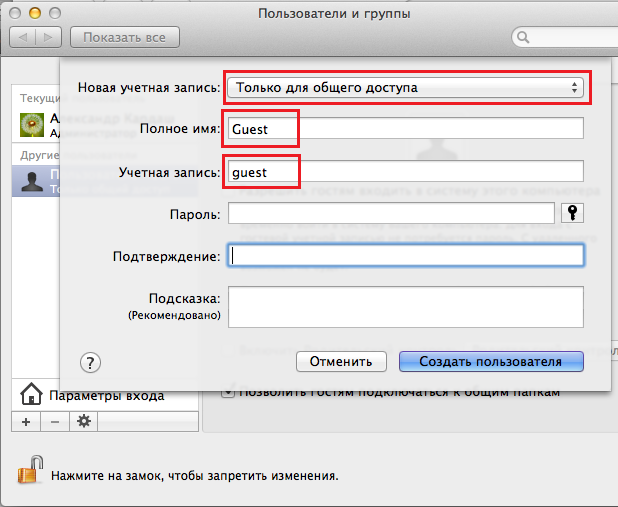Open the password assistant key icon

tap(572, 213)
